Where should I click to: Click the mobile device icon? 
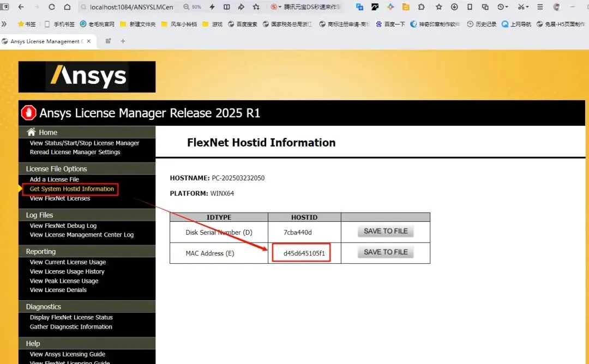(x=470, y=7)
